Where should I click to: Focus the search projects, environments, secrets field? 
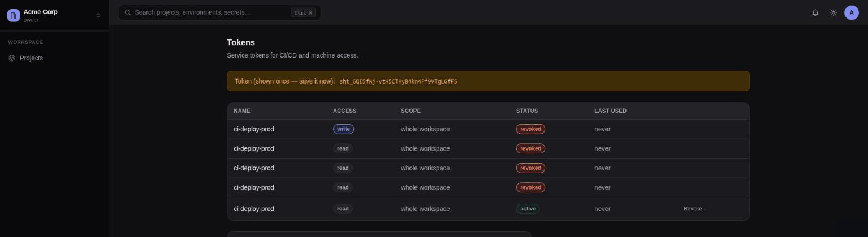219,12
